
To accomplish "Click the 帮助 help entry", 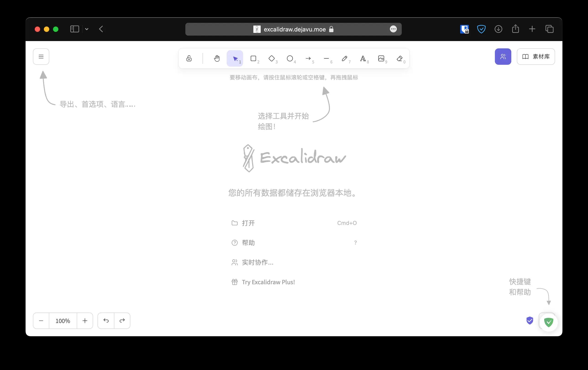I will click(294, 243).
